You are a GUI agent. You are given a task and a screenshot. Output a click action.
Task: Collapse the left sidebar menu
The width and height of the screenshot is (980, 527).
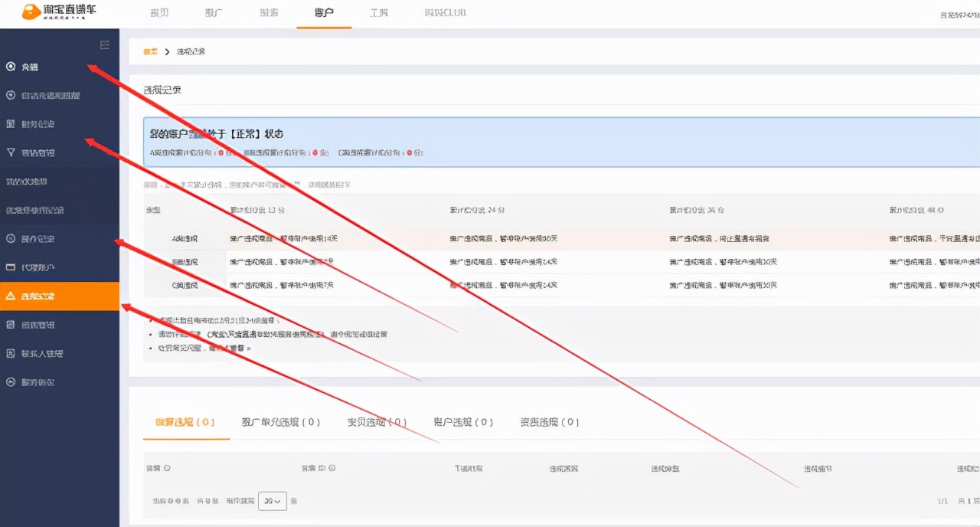point(105,45)
